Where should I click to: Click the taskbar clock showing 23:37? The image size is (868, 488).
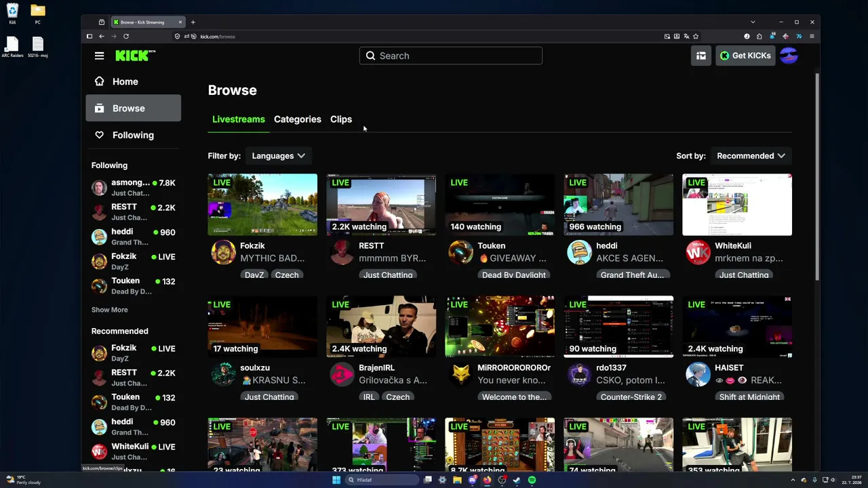point(851,480)
